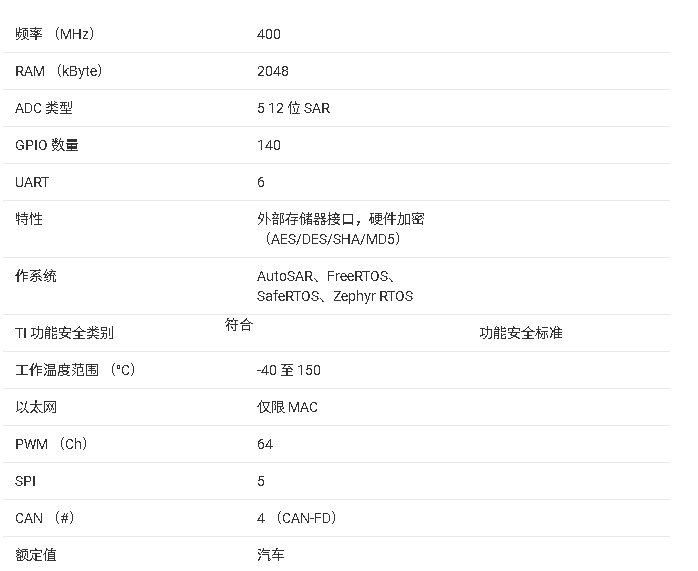Click the 频率 (MHz) label

(54, 34)
